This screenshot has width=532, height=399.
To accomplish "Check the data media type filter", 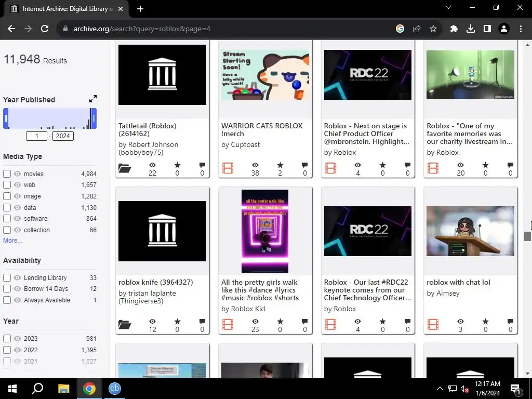I will tap(7, 207).
